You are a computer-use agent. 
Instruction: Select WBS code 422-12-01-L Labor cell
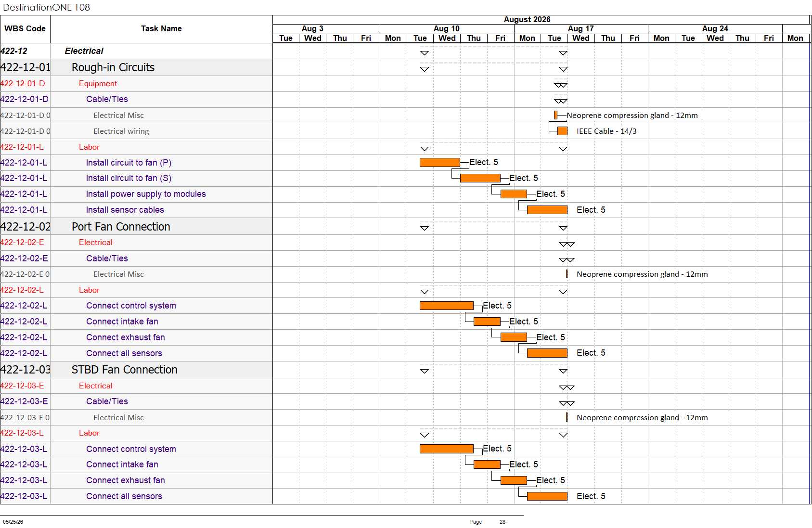click(x=25, y=147)
